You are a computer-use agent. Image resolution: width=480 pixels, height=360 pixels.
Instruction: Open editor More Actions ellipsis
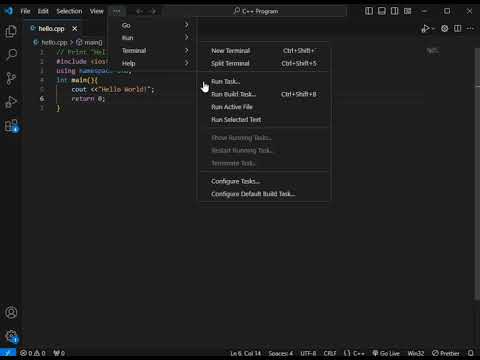click(x=470, y=29)
